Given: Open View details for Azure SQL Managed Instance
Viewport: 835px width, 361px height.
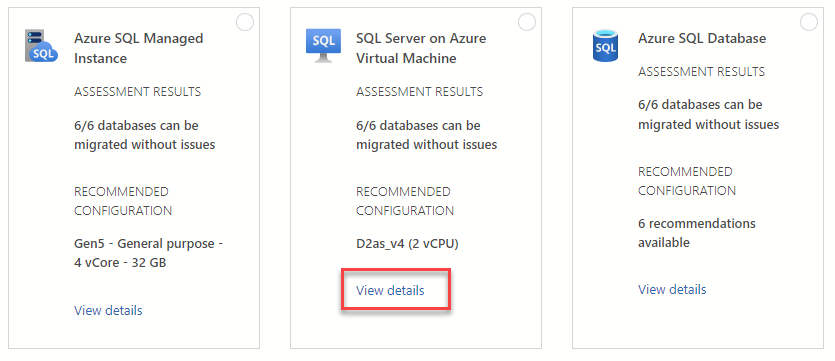Looking at the screenshot, I should tap(108, 310).
